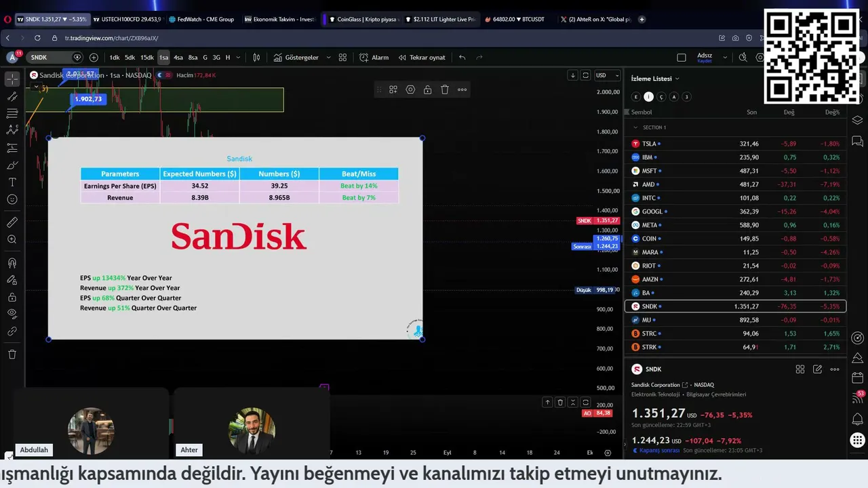Select MSFT row in watchlist
Viewport: 868px width, 488px height.
[736, 171]
